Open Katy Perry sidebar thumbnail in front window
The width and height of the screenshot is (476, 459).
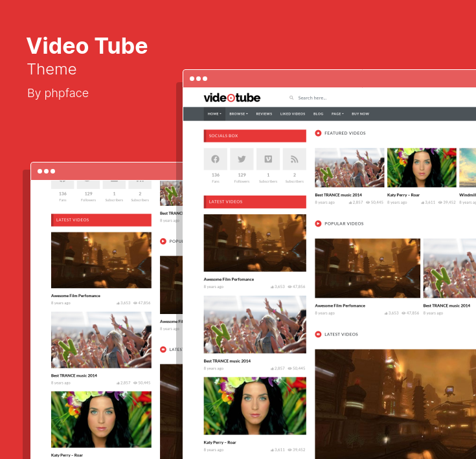coord(255,406)
